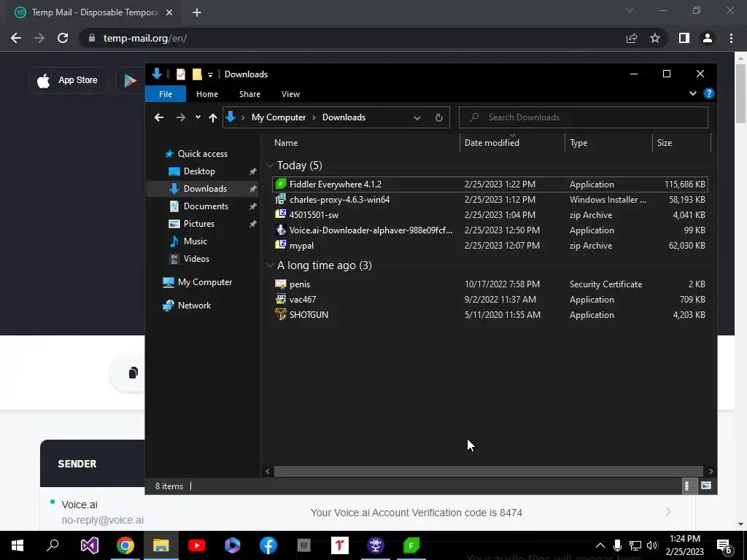747x560 pixels.
Task: Open Explorer help question mark icon
Action: tap(709, 93)
